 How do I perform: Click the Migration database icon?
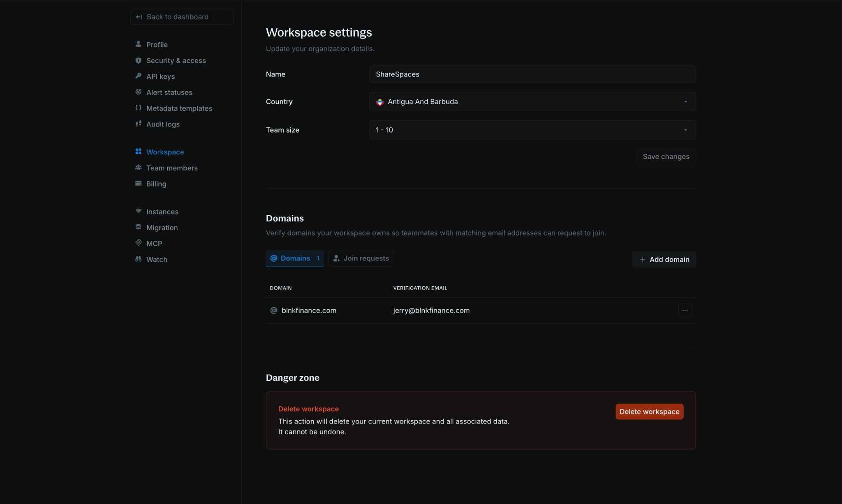click(139, 227)
